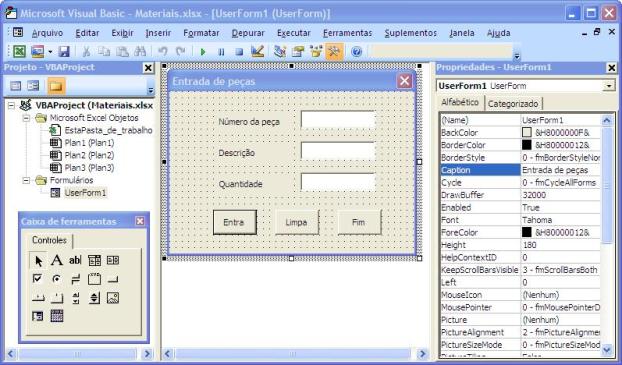Toggle the highlighted Toolbox toolbar button
The image size is (622, 365).
point(334,52)
